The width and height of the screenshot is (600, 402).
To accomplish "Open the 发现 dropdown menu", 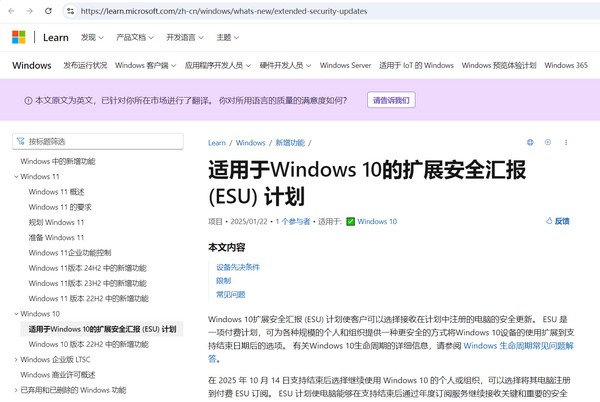I will pos(92,37).
